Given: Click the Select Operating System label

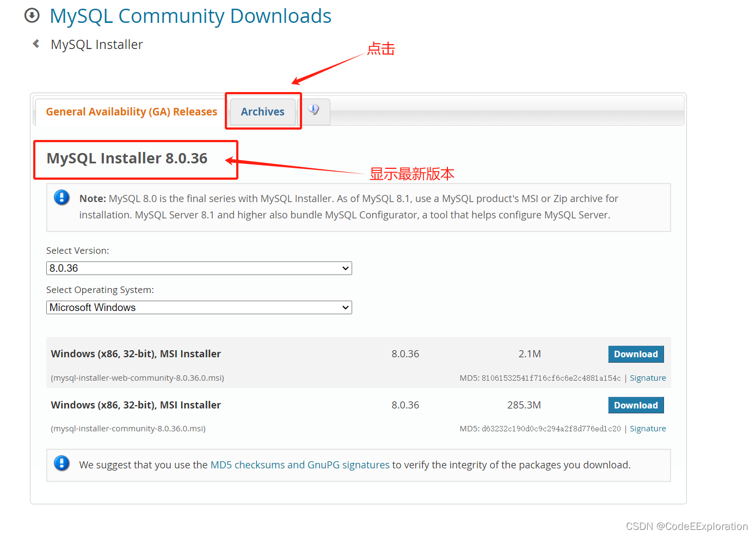Looking at the screenshot, I should (100, 290).
